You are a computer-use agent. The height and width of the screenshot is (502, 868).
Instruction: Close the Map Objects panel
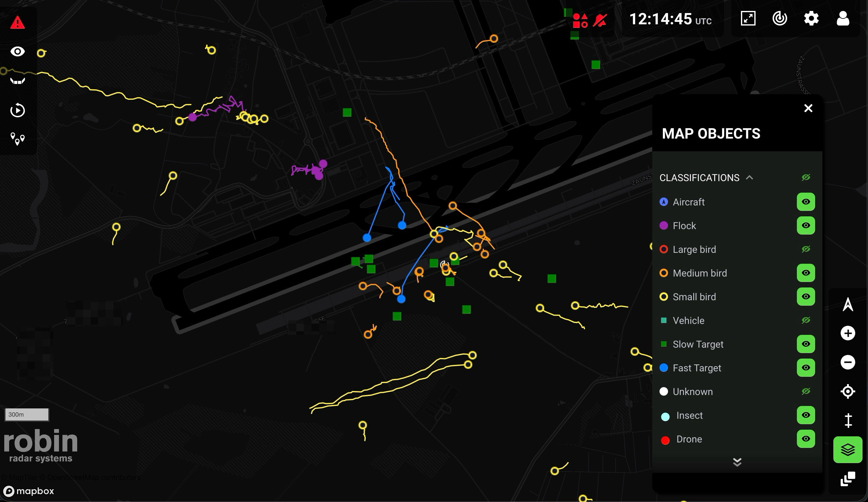[808, 108]
